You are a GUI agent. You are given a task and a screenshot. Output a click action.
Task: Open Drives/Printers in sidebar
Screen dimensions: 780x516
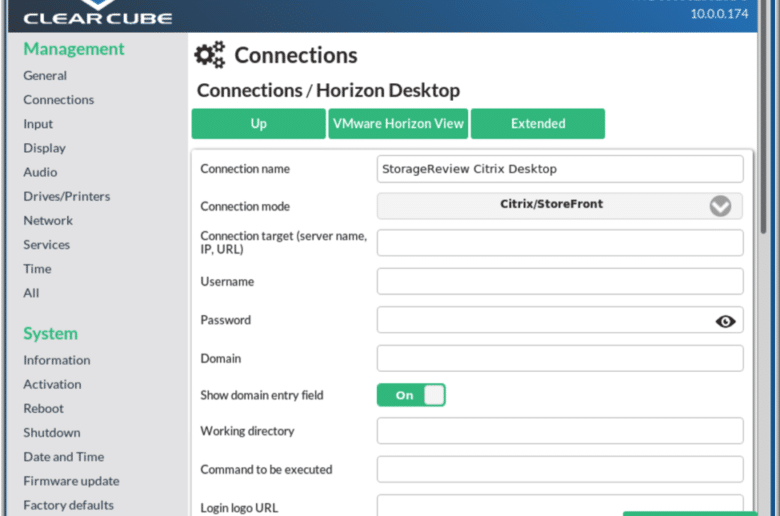click(67, 196)
